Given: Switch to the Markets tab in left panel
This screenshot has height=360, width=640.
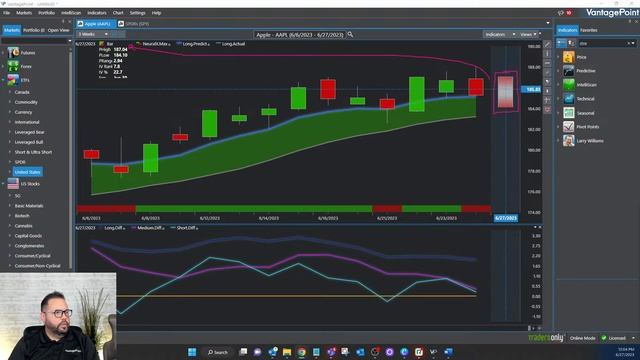Looking at the screenshot, I should [12, 30].
